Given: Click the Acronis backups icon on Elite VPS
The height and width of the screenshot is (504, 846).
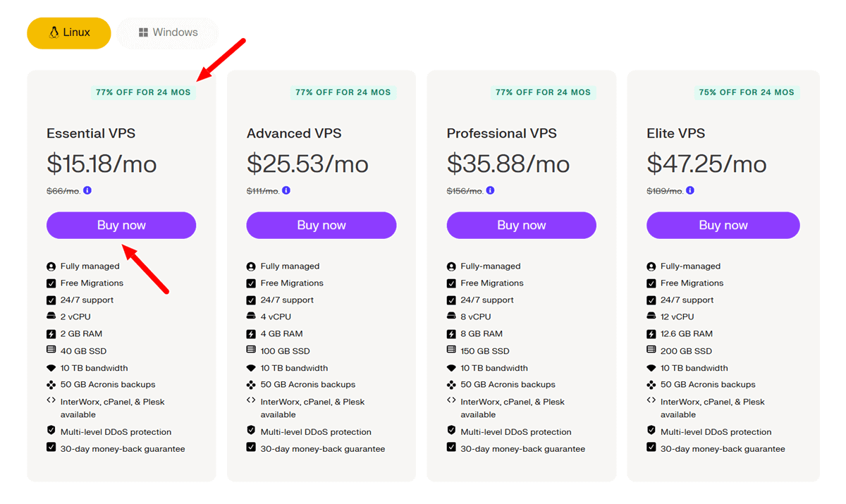Looking at the screenshot, I should click(651, 384).
